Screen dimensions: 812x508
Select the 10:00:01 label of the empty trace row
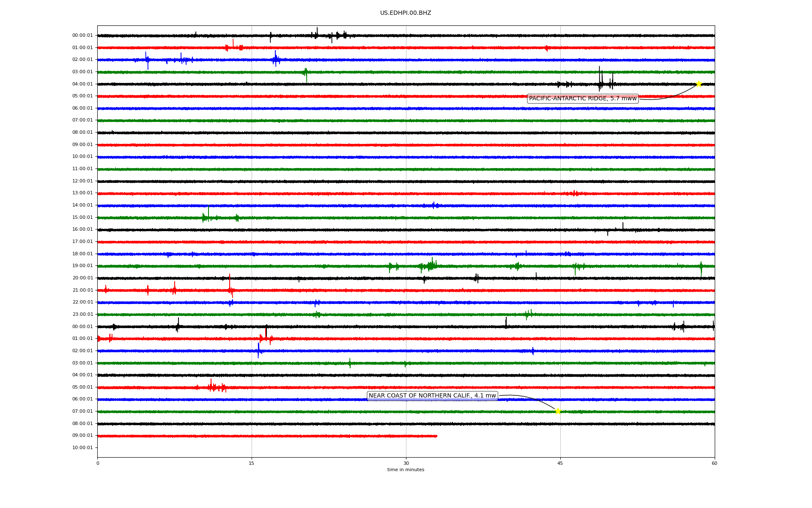pyautogui.click(x=82, y=448)
